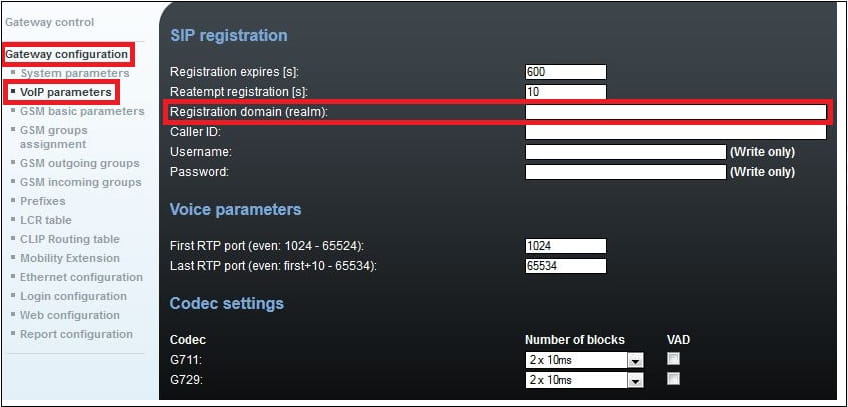Click Write only note beside Password
The image size is (848, 407).
(763, 172)
